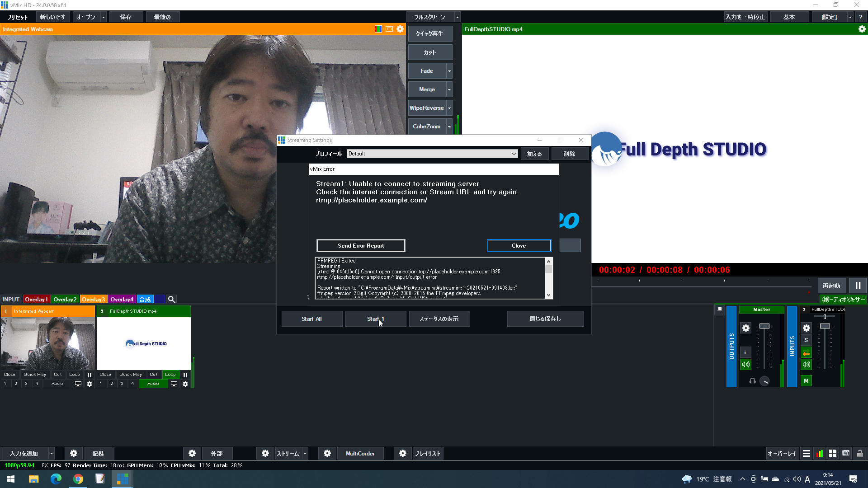Open stream settings gear
The image size is (868, 488).
coord(265,453)
